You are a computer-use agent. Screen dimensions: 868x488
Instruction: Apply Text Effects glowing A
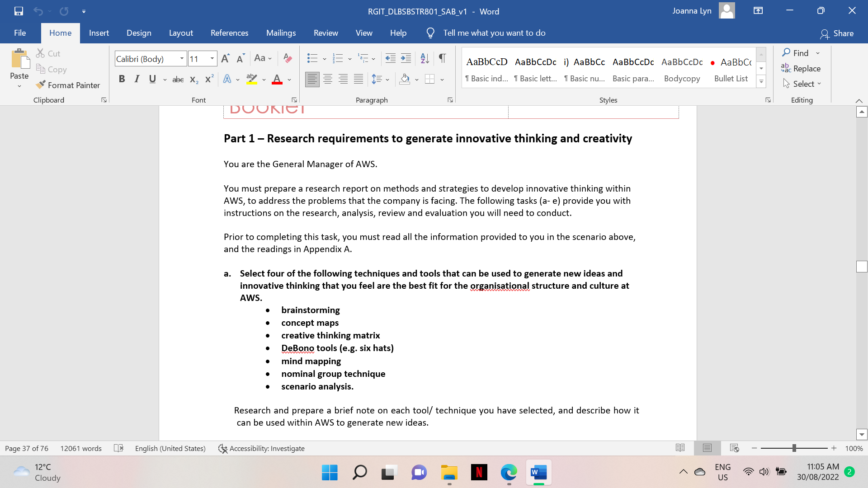click(x=227, y=80)
